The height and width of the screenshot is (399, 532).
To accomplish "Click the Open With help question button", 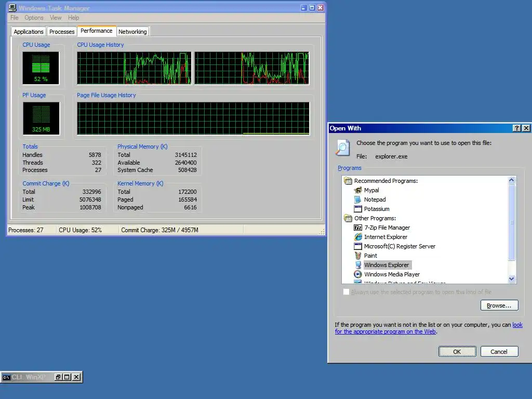I will pos(516,128).
